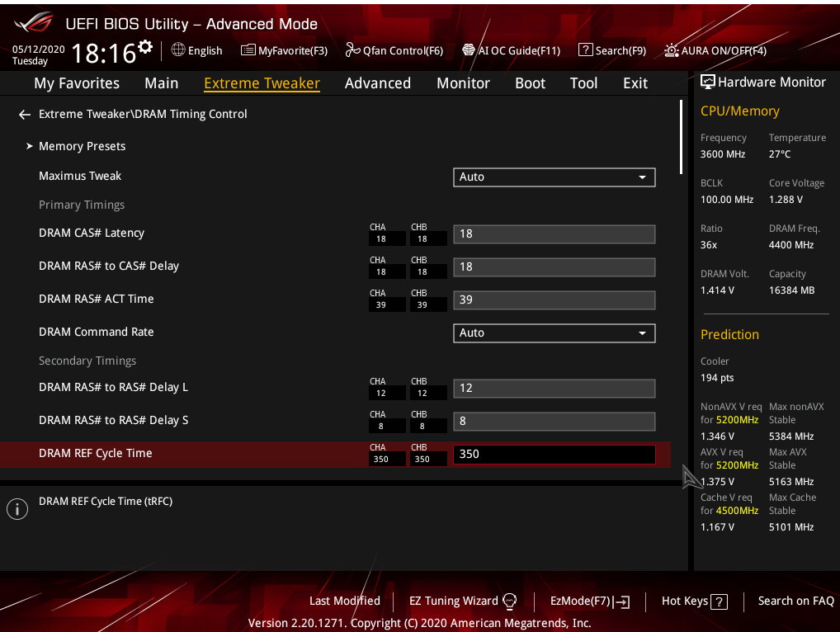Open the Maximus Tweak dropdown
This screenshot has width=840, height=632.
pos(554,177)
